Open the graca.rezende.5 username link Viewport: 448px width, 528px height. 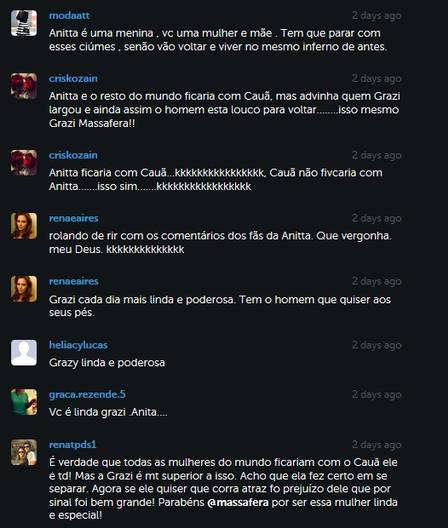[87, 394]
